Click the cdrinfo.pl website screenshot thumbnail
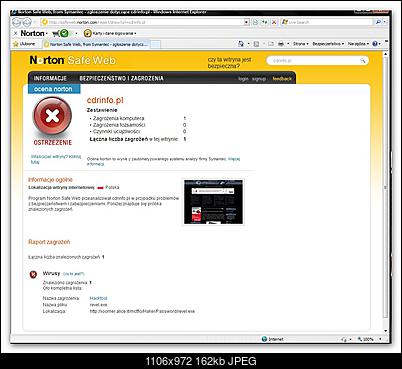Screen dimensions: 402x369 click(x=213, y=202)
